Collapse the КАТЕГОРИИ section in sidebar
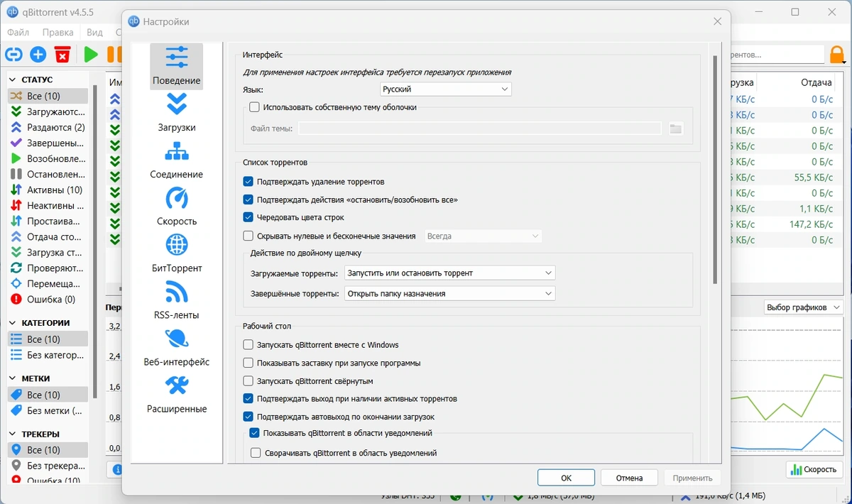The height and width of the screenshot is (504, 852). pos(13,323)
